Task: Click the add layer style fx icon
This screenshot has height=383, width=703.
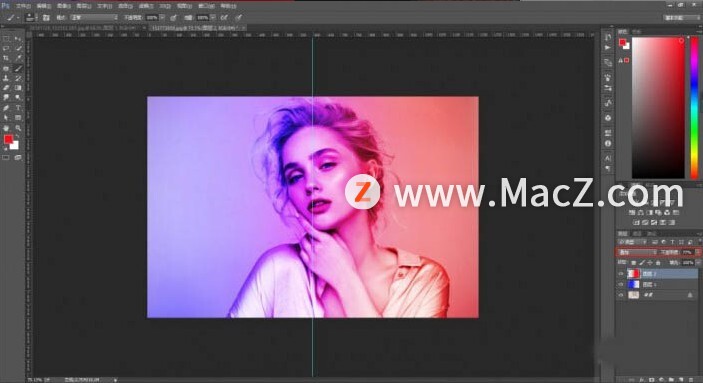Action: [x=642, y=379]
